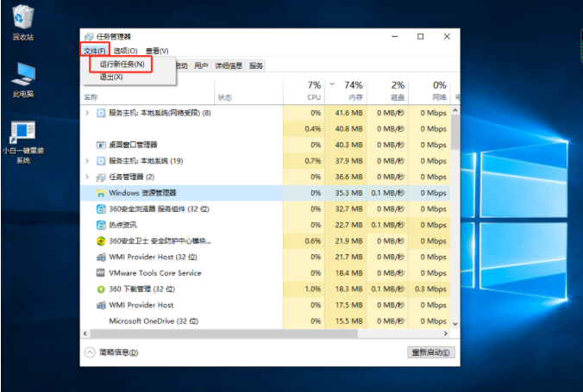Sort by the 状态 column header

(248, 91)
